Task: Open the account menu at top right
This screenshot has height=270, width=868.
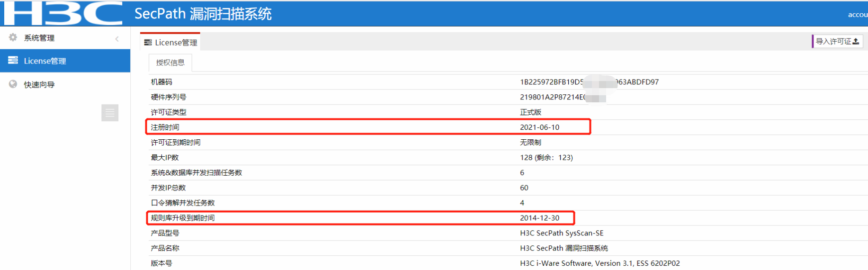Action: tap(858, 15)
